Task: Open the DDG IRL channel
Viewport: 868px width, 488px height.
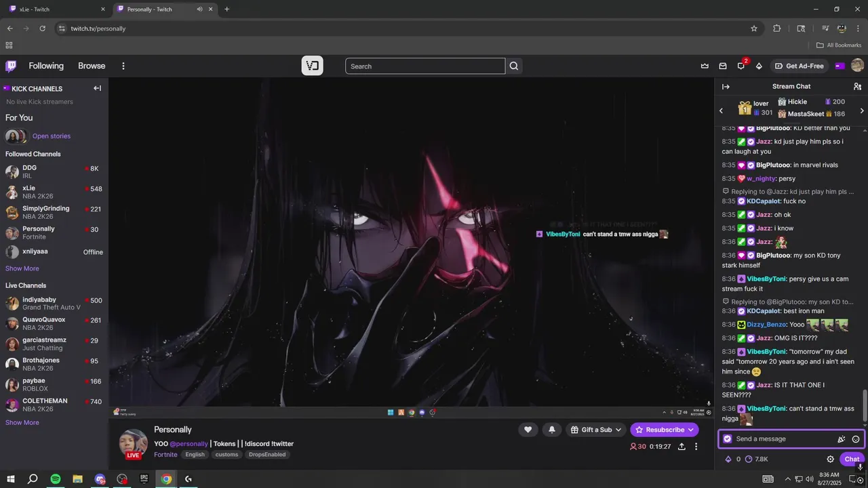Action: [x=54, y=171]
